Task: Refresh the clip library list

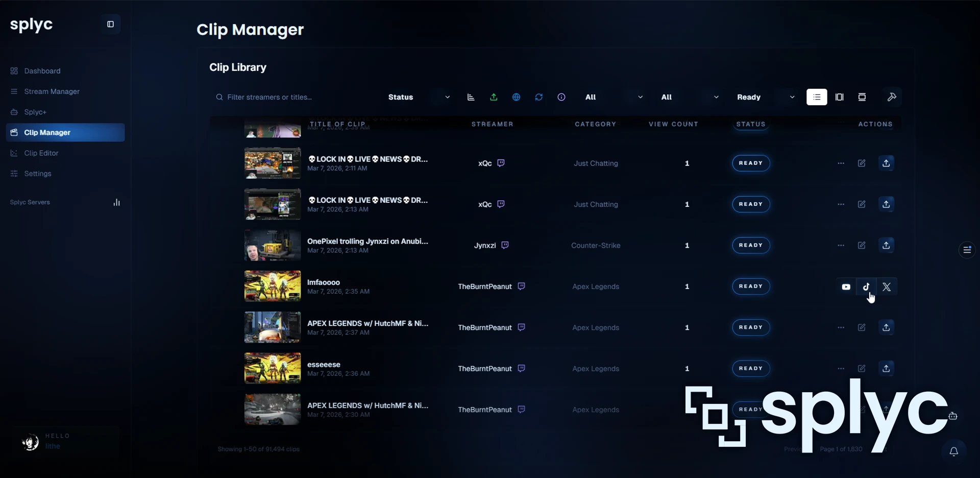Action: (x=538, y=97)
